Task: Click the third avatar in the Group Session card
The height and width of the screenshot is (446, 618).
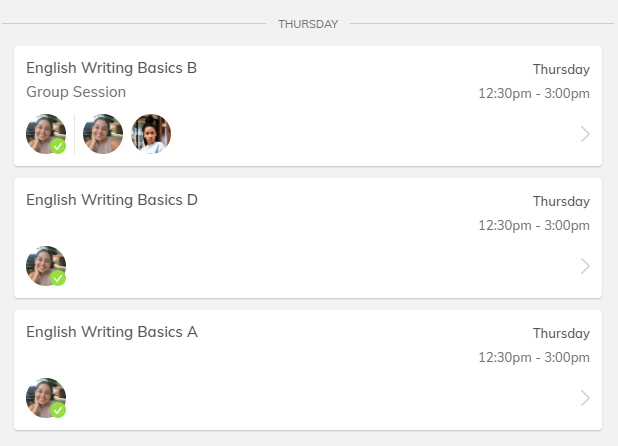Action: [x=151, y=134]
